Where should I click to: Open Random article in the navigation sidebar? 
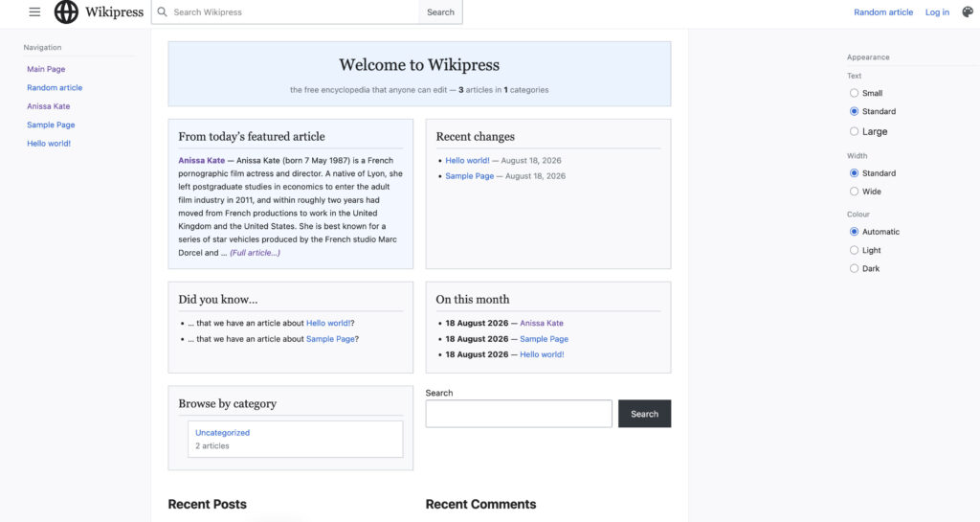tap(55, 87)
